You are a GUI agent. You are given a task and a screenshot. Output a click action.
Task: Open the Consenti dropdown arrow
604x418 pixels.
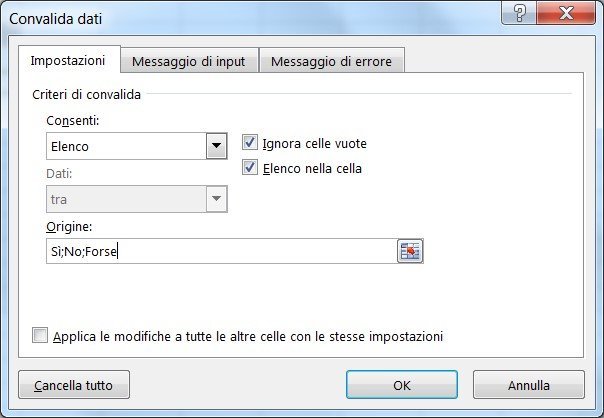[216, 146]
